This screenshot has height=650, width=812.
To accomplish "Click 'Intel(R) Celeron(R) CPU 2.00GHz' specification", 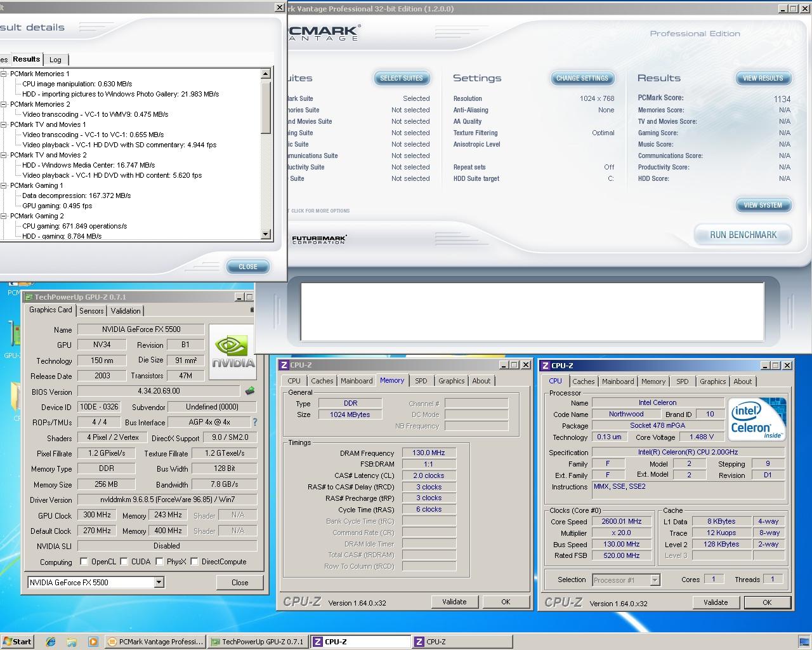I will (688, 452).
